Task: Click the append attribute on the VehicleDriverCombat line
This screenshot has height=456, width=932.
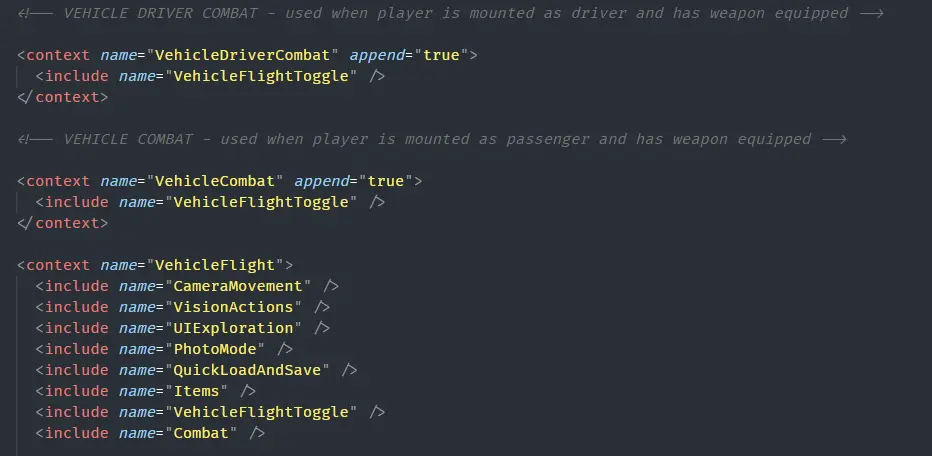Action: click(x=377, y=55)
